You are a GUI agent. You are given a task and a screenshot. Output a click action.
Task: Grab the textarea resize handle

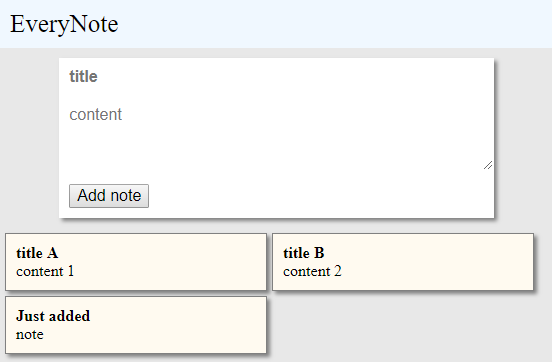pos(488,165)
